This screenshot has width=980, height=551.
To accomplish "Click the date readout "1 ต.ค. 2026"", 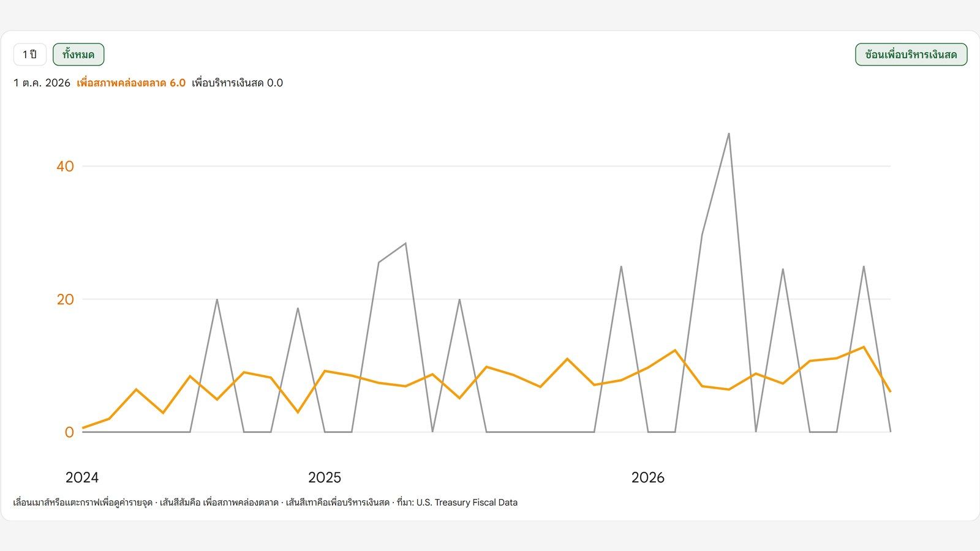I will pos(42,83).
